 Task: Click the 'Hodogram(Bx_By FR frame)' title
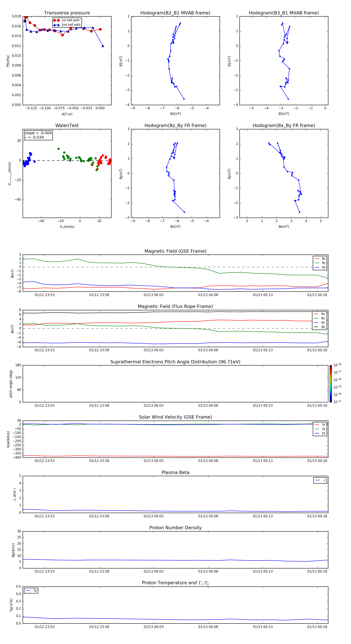pos(284,125)
